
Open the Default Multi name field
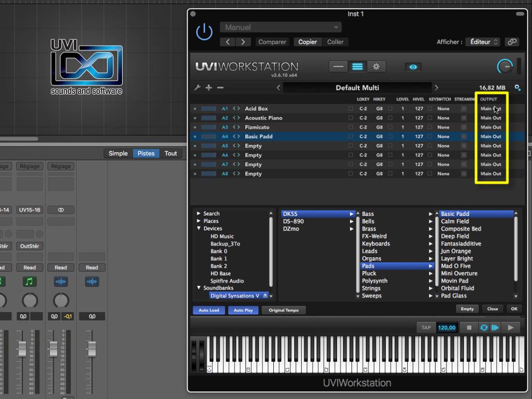357,87
